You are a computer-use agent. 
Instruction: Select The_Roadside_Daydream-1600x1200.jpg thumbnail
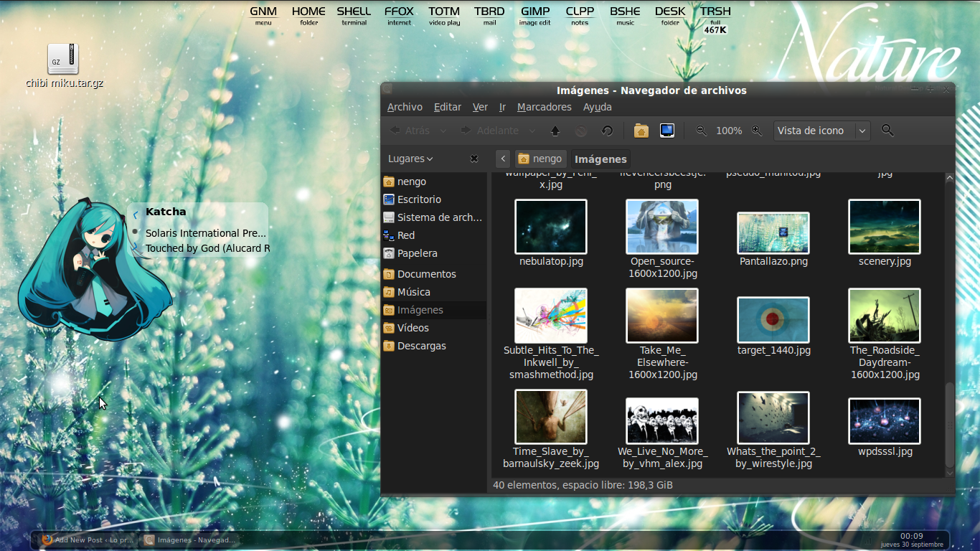pyautogui.click(x=885, y=316)
